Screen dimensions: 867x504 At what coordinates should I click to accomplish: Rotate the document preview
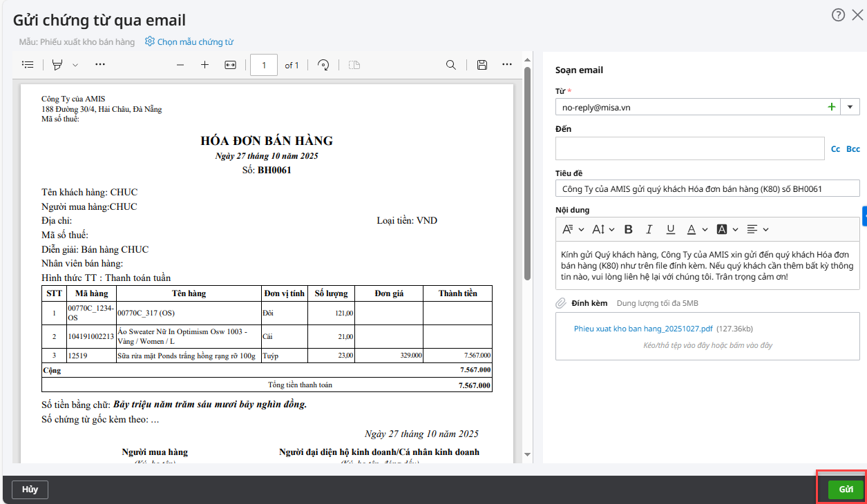click(x=323, y=65)
